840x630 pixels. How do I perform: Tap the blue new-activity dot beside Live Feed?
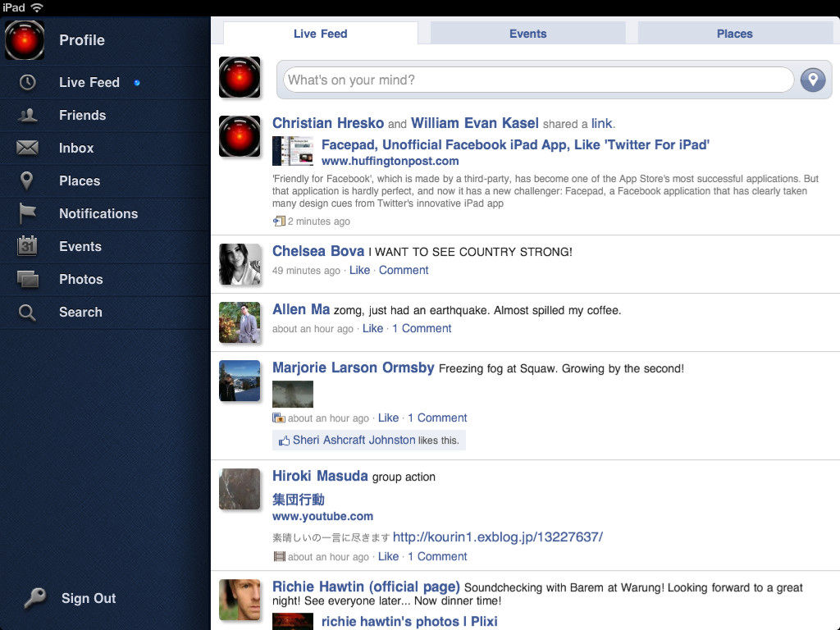[x=137, y=83]
